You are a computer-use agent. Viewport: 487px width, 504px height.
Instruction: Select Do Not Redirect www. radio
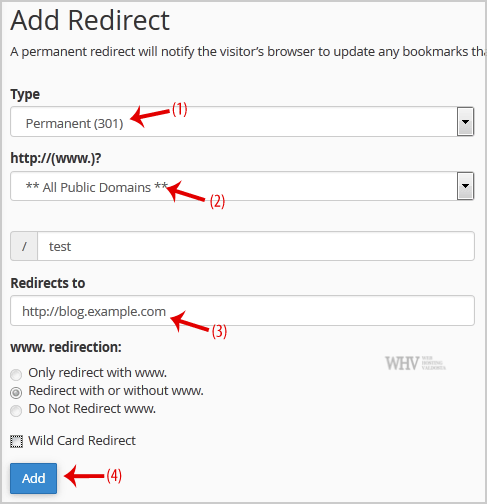click(16, 410)
